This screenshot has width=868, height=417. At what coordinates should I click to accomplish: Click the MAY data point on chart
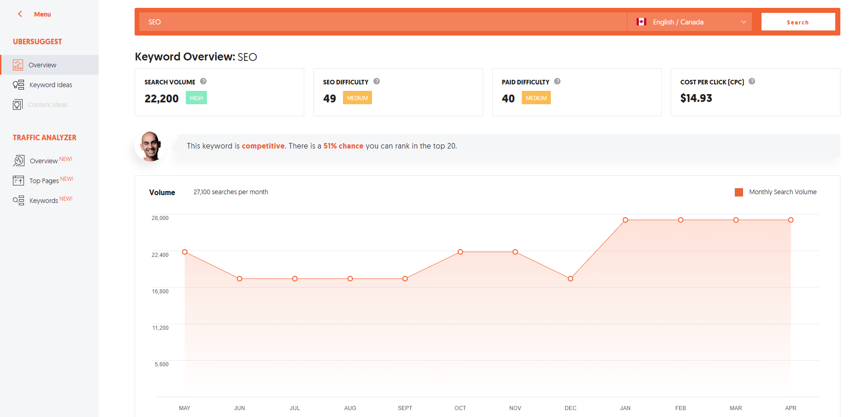click(185, 252)
